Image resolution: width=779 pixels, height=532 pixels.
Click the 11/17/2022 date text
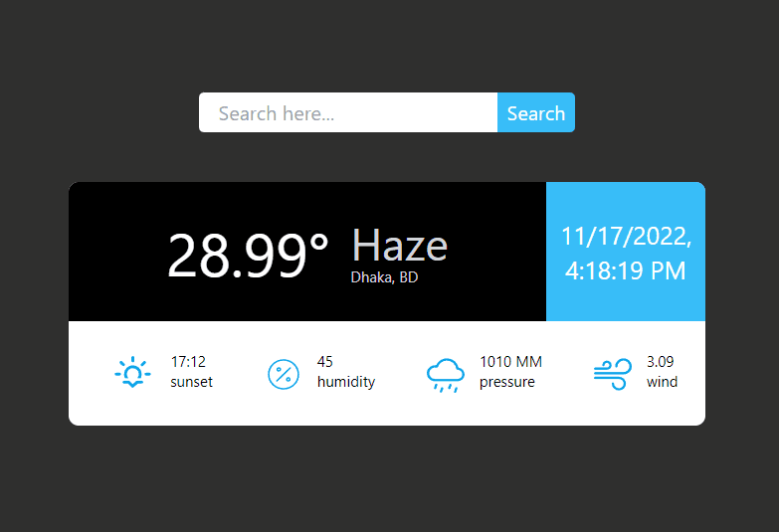pyautogui.click(x=626, y=237)
